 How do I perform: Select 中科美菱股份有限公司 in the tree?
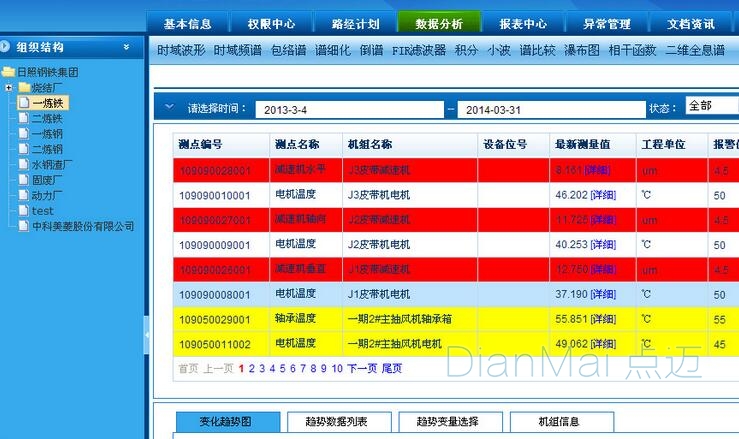pyautogui.click(x=82, y=226)
